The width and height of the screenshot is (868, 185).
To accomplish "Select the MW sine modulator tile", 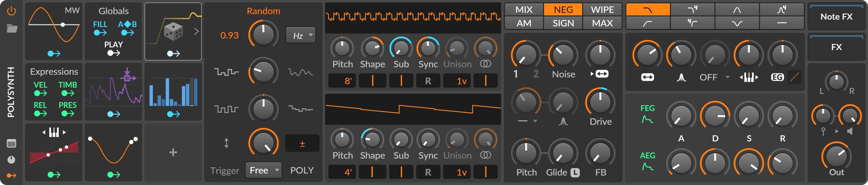I will pyautogui.click(x=54, y=31).
